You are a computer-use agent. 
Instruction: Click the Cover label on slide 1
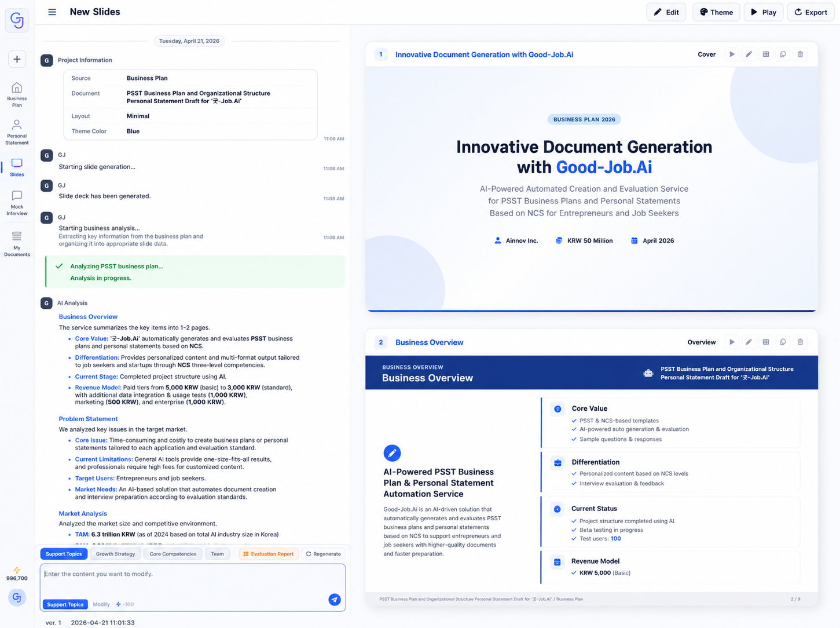[x=706, y=54]
